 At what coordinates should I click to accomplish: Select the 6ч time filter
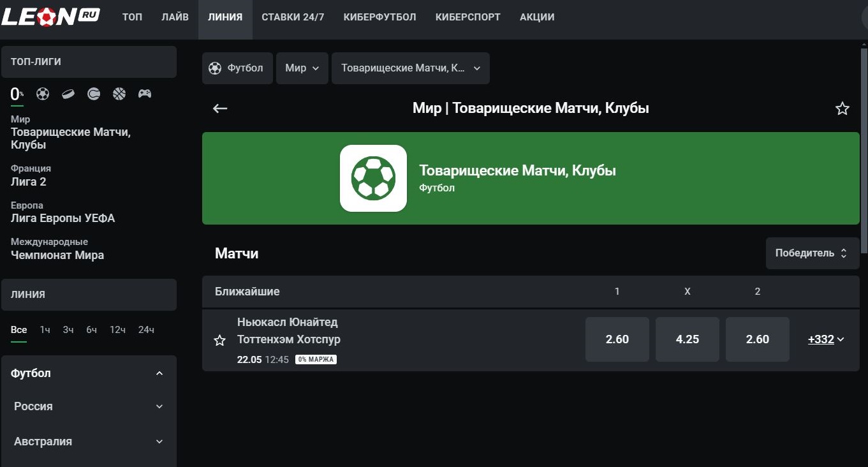click(92, 330)
